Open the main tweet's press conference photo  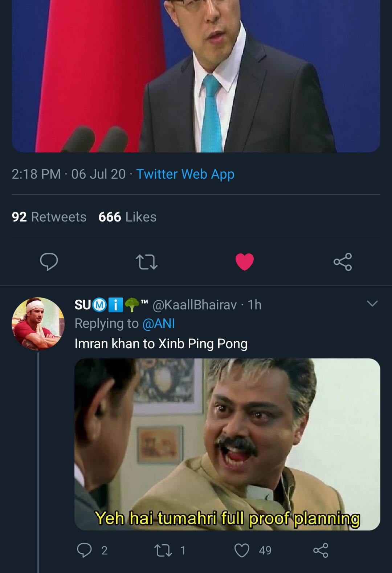(x=196, y=76)
